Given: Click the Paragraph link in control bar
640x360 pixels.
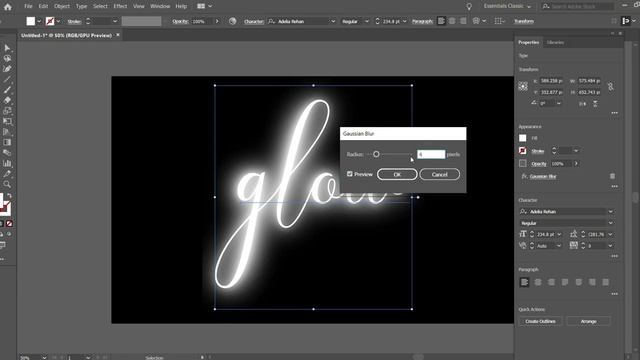Looking at the screenshot, I should (422, 21).
